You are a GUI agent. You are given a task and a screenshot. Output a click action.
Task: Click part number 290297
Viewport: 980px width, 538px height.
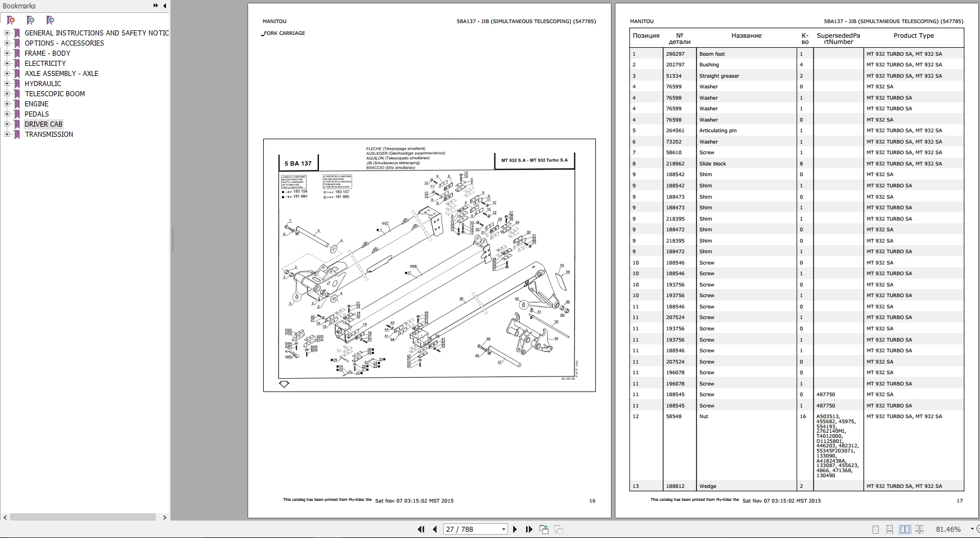(675, 54)
